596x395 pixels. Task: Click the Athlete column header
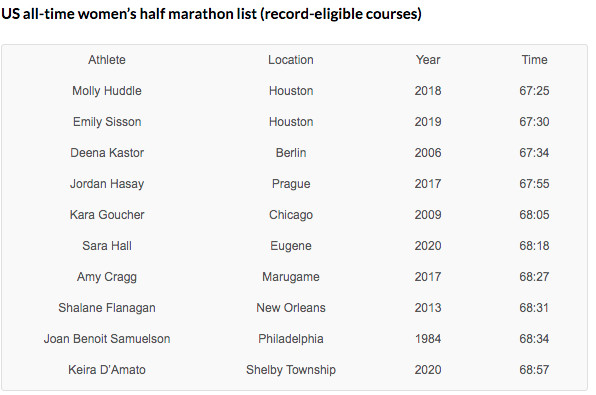[107, 60]
